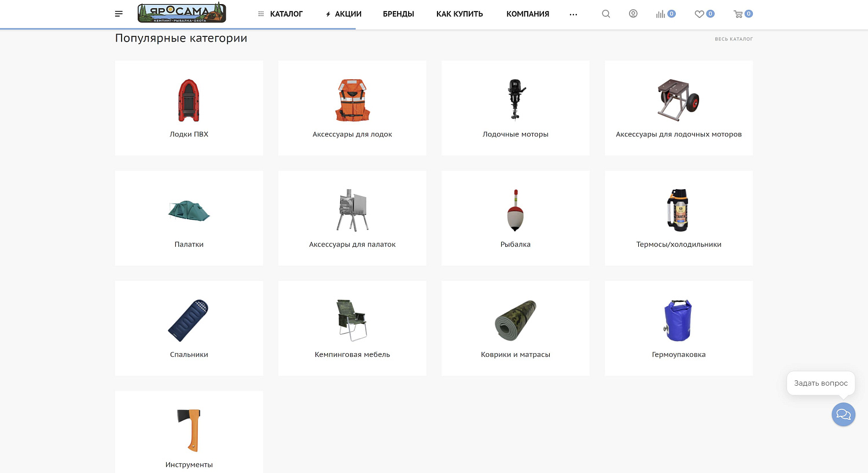The image size is (868, 473).
Task: Click the Термосы/холодильники category link
Action: coord(678,244)
